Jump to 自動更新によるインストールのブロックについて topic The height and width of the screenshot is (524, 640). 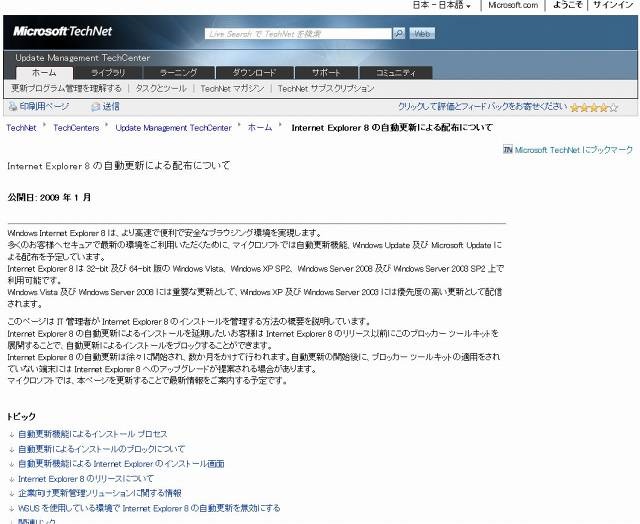[x=102, y=449]
